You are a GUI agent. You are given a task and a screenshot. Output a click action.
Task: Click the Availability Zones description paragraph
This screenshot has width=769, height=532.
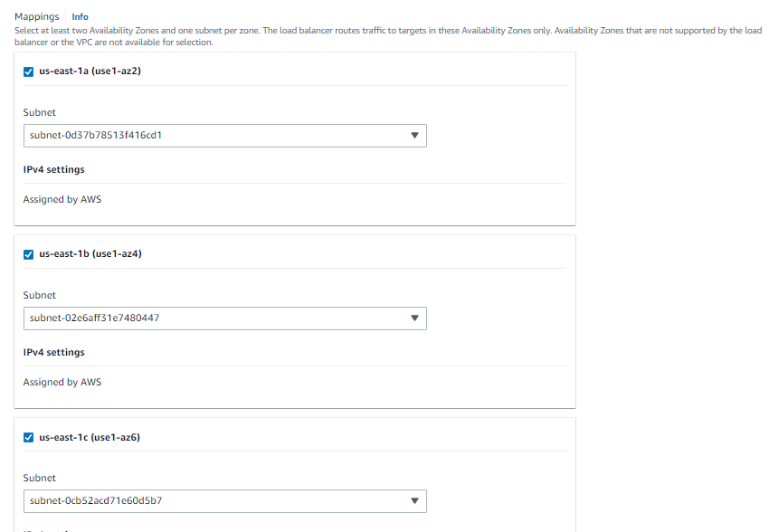pos(388,36)
